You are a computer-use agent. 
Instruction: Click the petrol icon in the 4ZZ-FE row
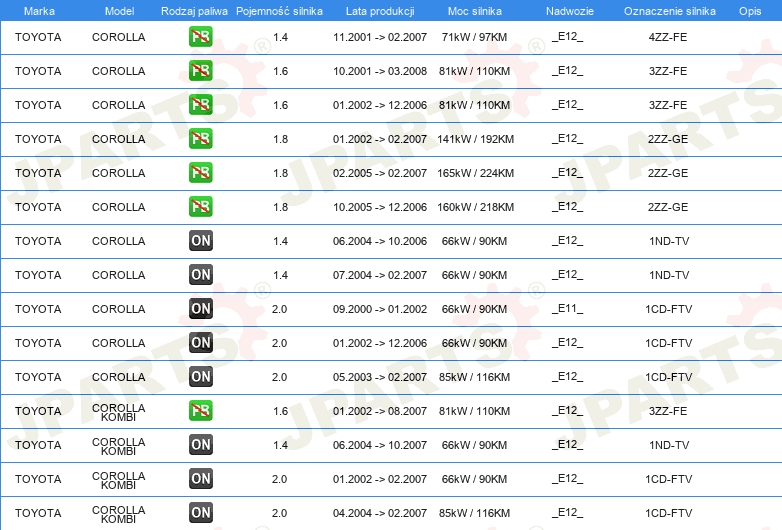point(200,37)
